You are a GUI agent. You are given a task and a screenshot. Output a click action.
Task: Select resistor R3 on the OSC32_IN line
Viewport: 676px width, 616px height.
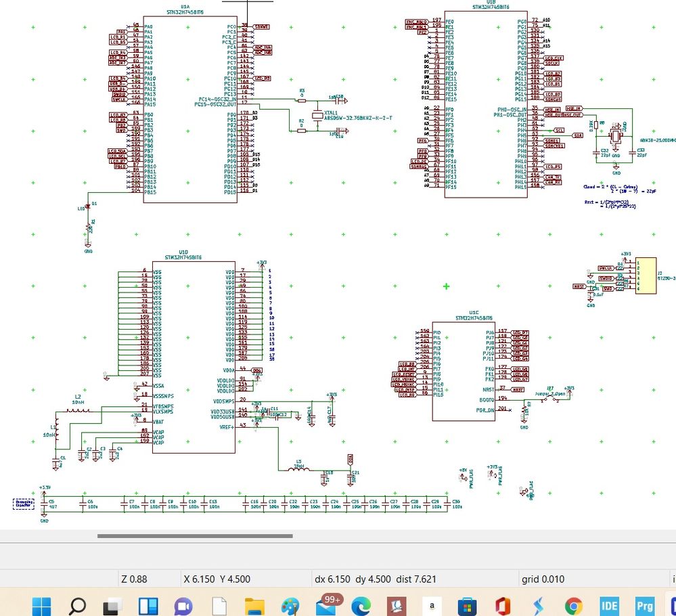click(x=302, y=100)
